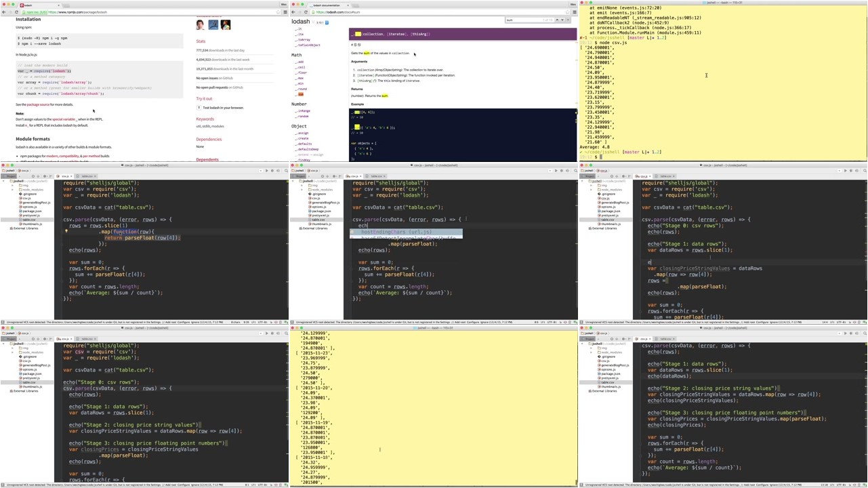Image resolution: width=868 pixels, height=488 pixels.
Task: Click the 'Try it out' heading link
Action: [x=204, y=98]
